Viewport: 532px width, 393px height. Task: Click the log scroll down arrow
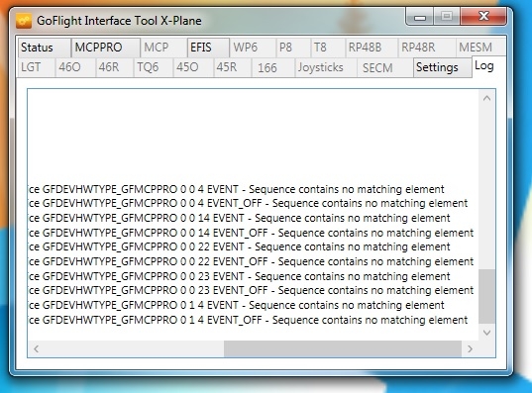coord(486,333)
